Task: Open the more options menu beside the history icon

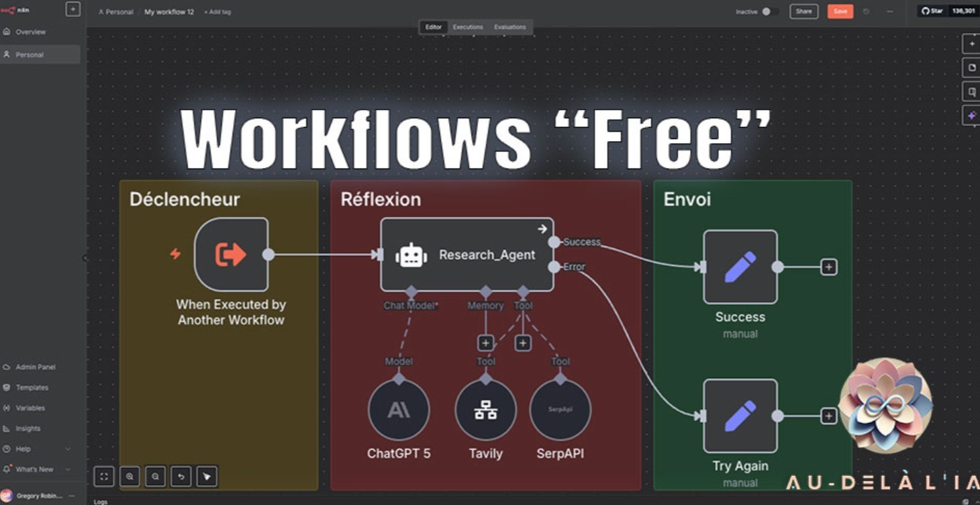Action: 890,11
